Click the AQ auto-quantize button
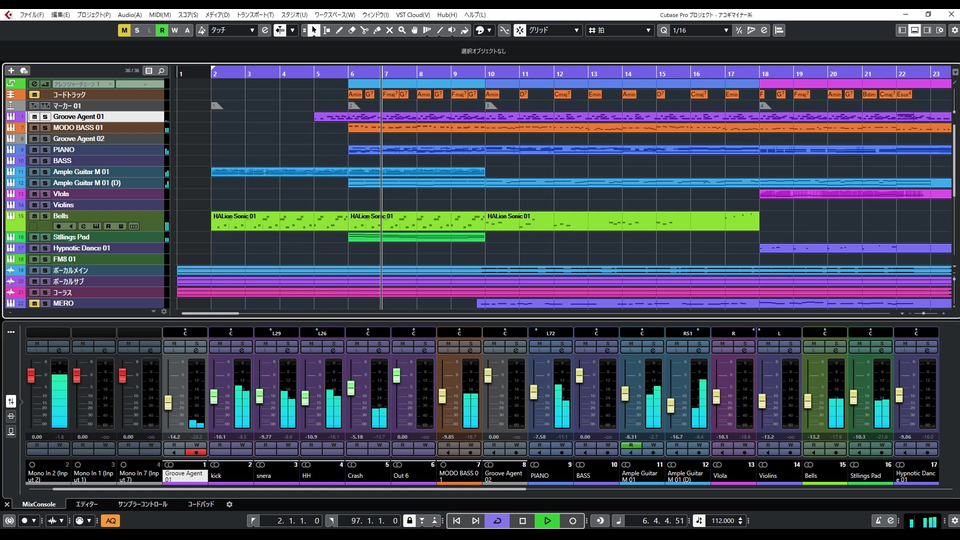This screenshot has height=540, width=960. point(111,521)
